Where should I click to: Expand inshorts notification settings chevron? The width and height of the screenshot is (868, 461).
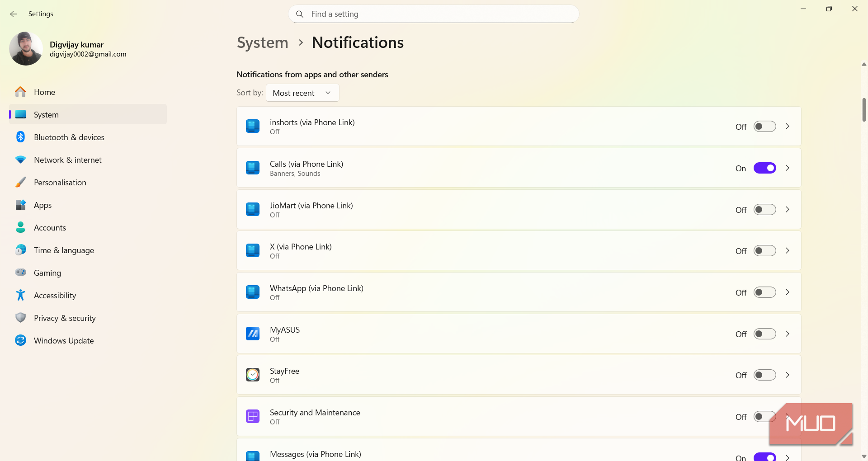pos(788,127)
